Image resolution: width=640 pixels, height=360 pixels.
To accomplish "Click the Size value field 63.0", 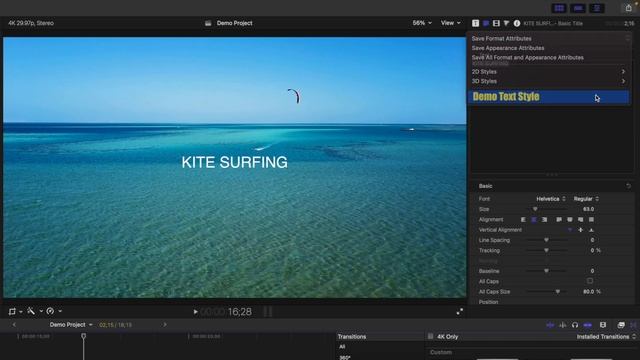I will point(589,209).
